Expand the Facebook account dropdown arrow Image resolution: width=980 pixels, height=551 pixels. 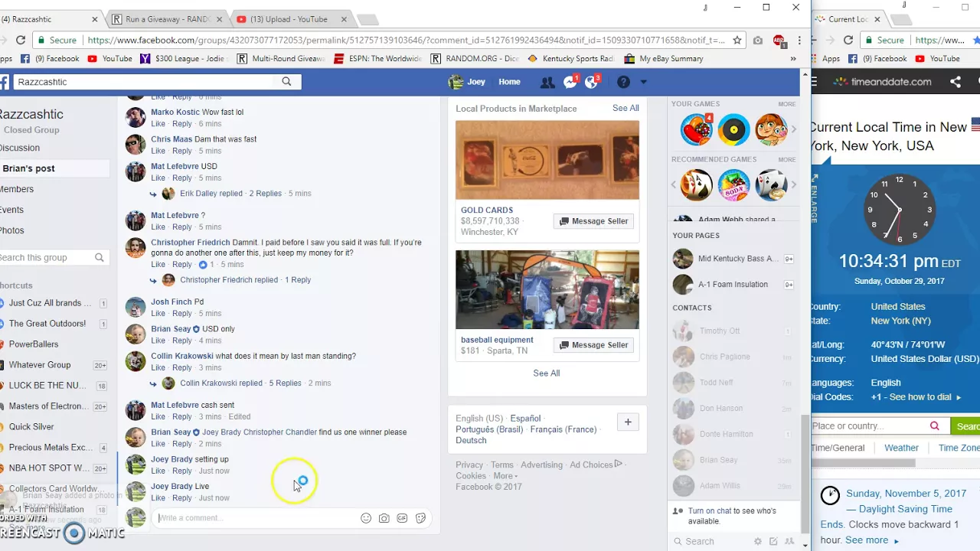coord(643,82)
